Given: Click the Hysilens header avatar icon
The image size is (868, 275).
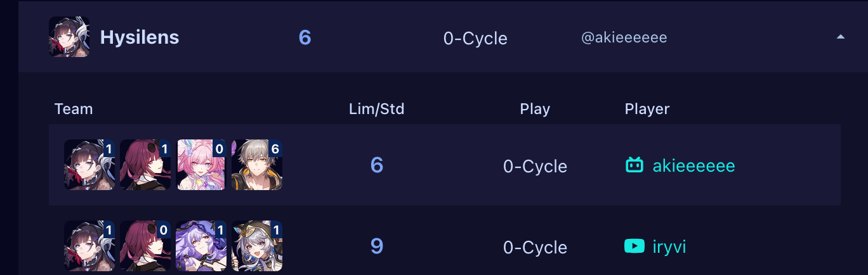Looking at the screenshot, I should [x=69, y=37].
